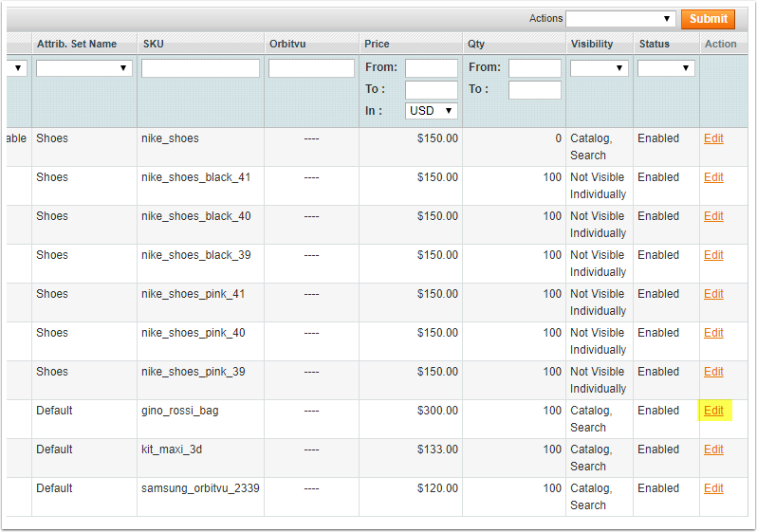Click Edit for nike_shoes row

[713, 138]
